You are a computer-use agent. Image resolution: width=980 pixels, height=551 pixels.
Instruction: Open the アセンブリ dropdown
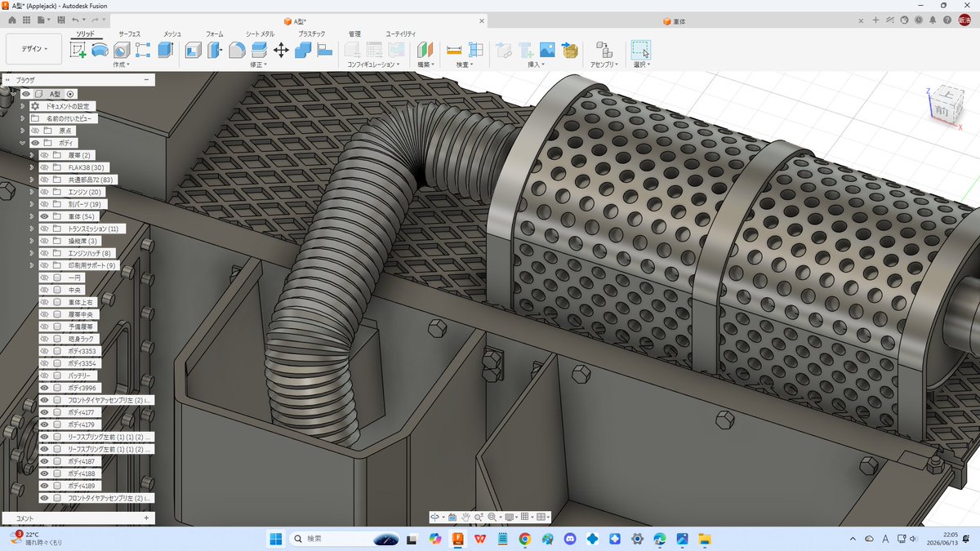click(604, 64)
